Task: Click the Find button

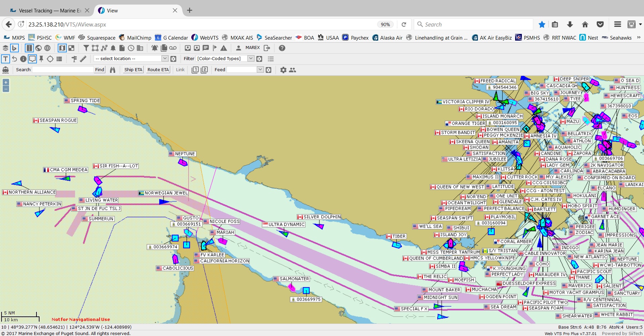Action: point(100,69)
